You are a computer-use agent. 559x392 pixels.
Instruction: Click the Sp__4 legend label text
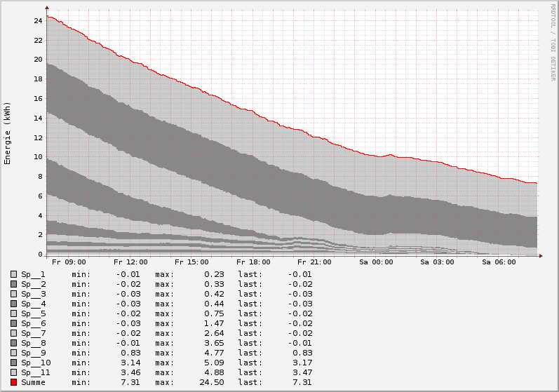(33, 304)
